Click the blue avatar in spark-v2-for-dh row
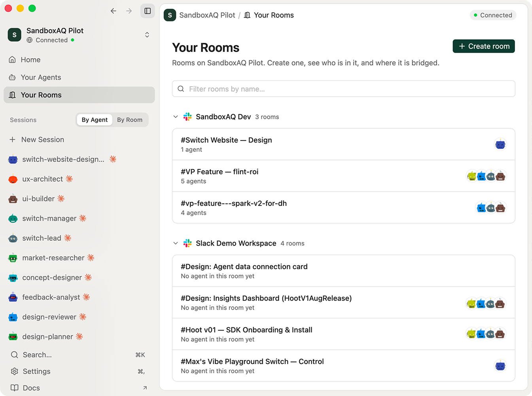Screen dimensions: 532x396 (481, 208)
